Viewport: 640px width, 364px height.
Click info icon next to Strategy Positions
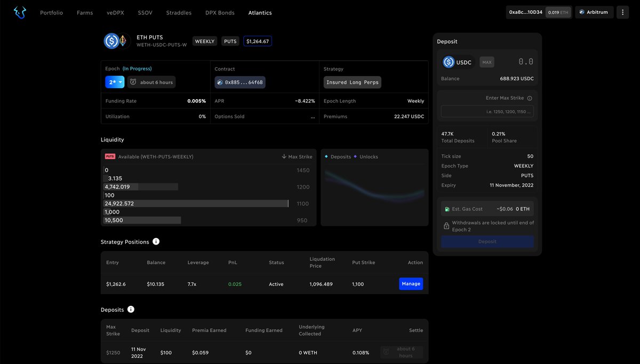[x=156, y=241]
